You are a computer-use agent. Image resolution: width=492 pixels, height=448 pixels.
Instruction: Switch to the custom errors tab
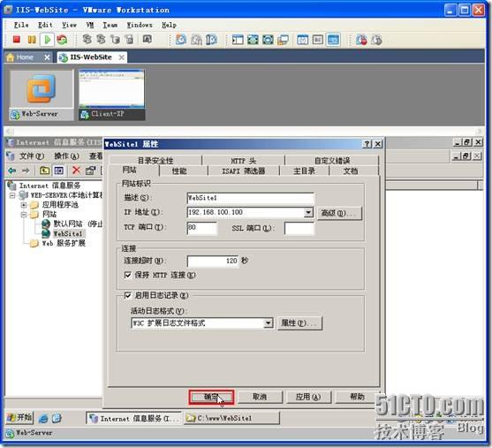(332, 161)
